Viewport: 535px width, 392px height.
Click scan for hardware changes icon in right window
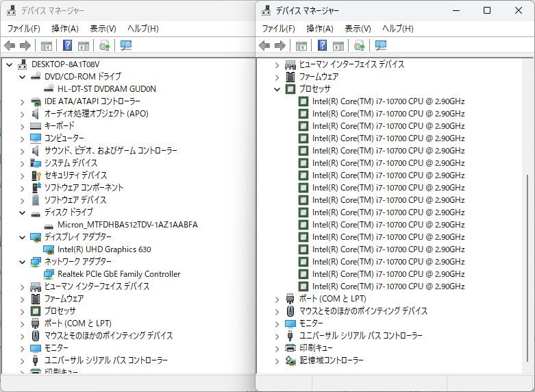[x=381, y=45]
